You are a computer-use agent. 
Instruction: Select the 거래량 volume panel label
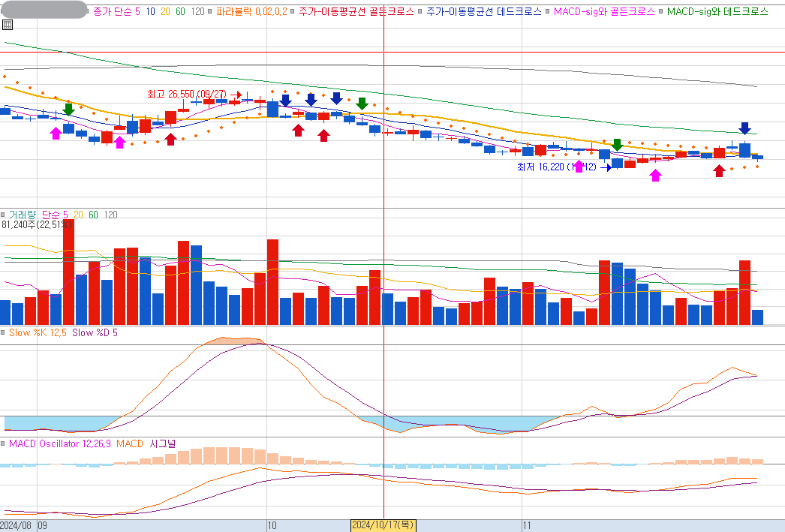(23, 215)
